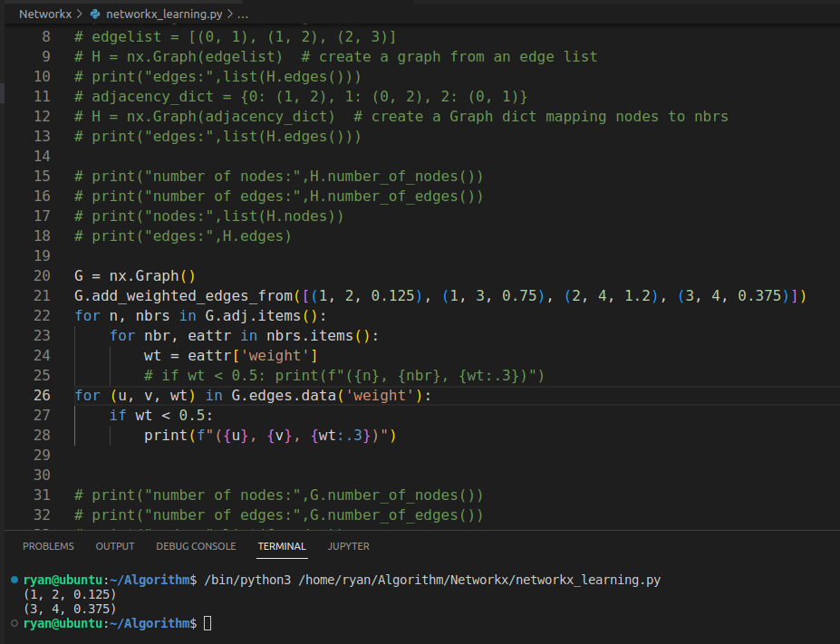This screenshot has height=644, width=840.
Task: Click 'if wt < 0.5:' on line 27
Action: coord(161,416)
